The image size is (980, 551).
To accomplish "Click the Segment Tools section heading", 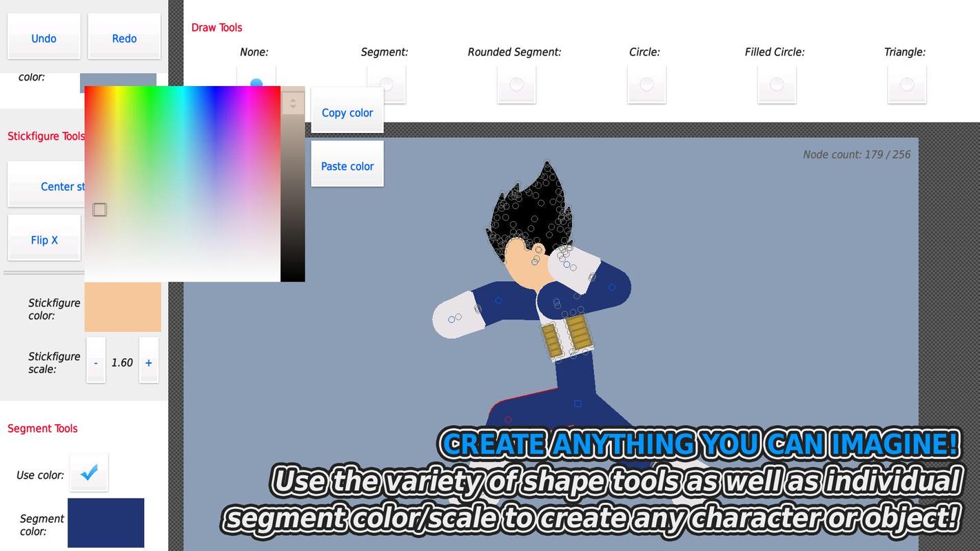I will click(43, 428).
